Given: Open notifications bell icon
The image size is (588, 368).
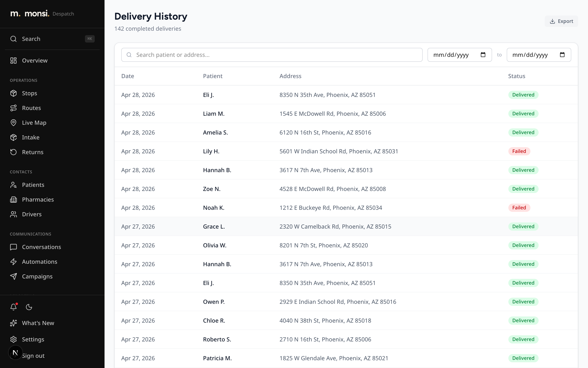Looking at the screenshot, I should [x=14, y=307].
